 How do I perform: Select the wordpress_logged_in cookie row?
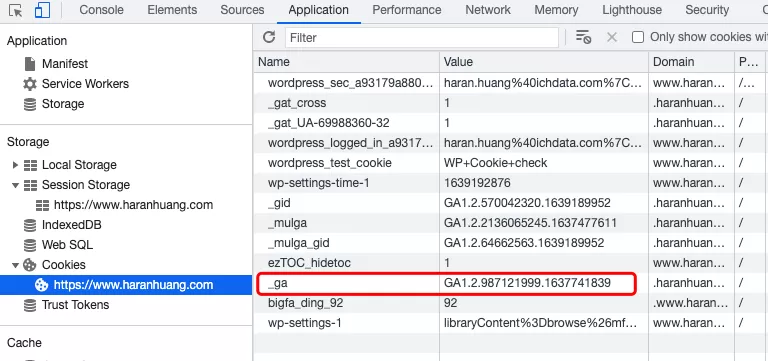(510, 143)
